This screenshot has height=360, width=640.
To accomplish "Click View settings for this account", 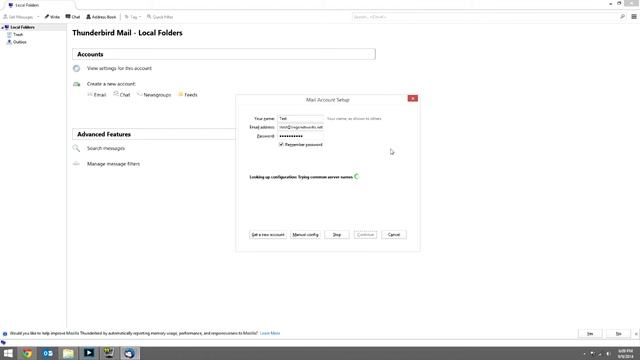I will point(119,69).
